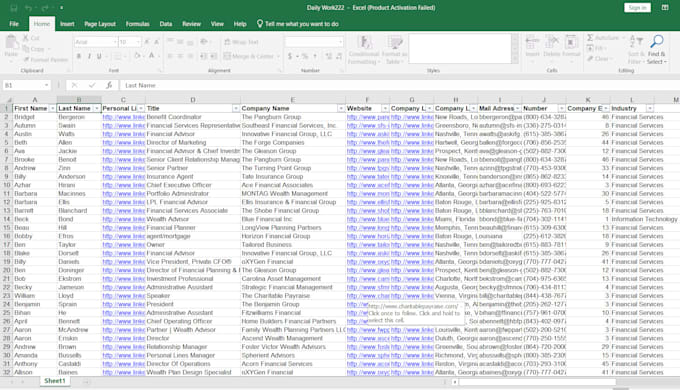Open the Company Name filter dropdown
This screenshot has width=680, height=390.
(x=341, y=108)
